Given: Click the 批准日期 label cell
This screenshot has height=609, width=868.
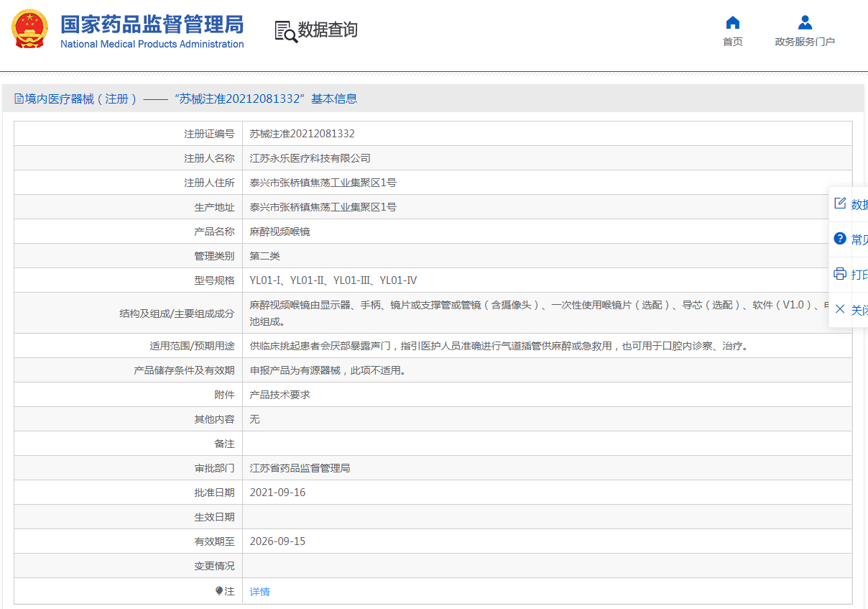Looking at the screenshot, I should 128,493.
